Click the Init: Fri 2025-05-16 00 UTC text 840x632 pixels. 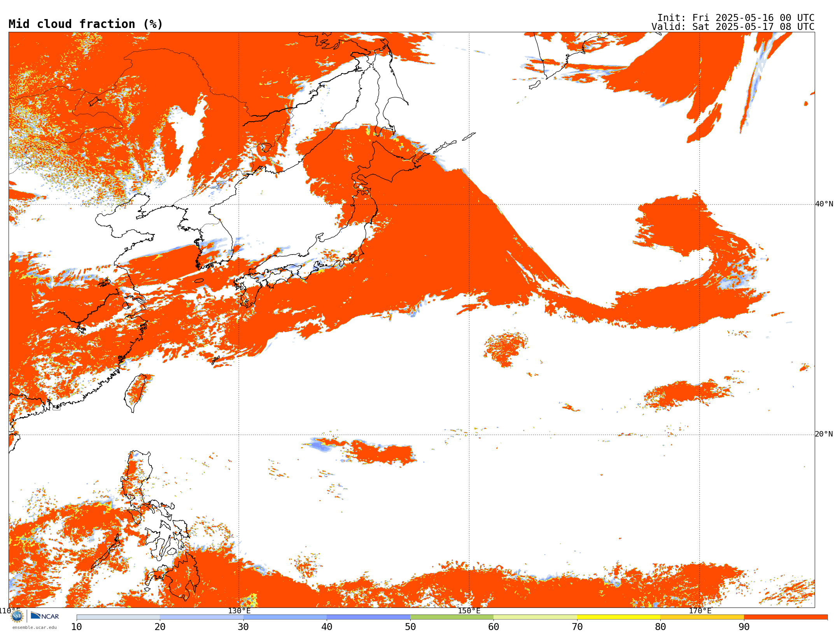coord(736,18)
